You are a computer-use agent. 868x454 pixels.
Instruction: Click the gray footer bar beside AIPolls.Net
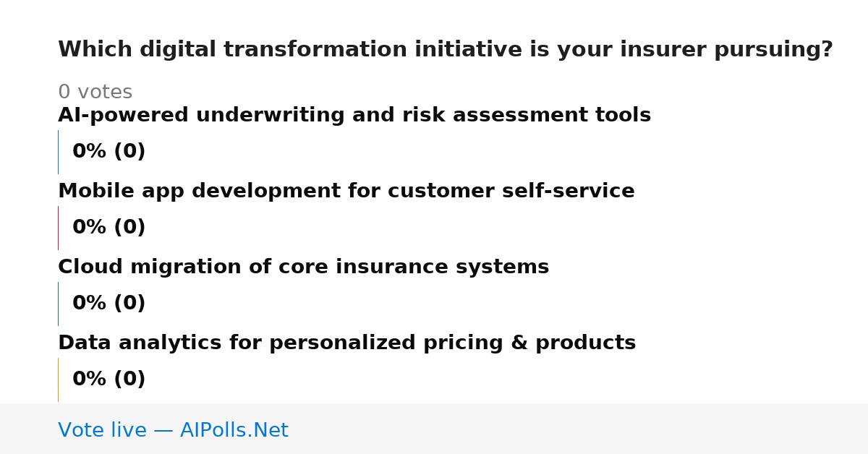coord(579,429)
